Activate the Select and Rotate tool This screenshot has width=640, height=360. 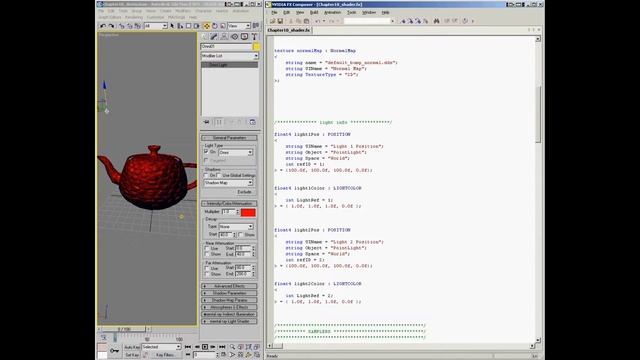(215, 26)
